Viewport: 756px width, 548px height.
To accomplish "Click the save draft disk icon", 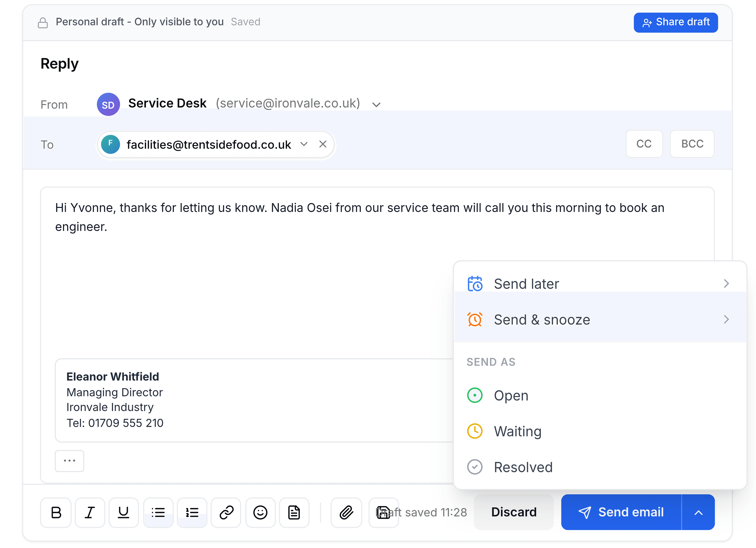I will [383, 512].
